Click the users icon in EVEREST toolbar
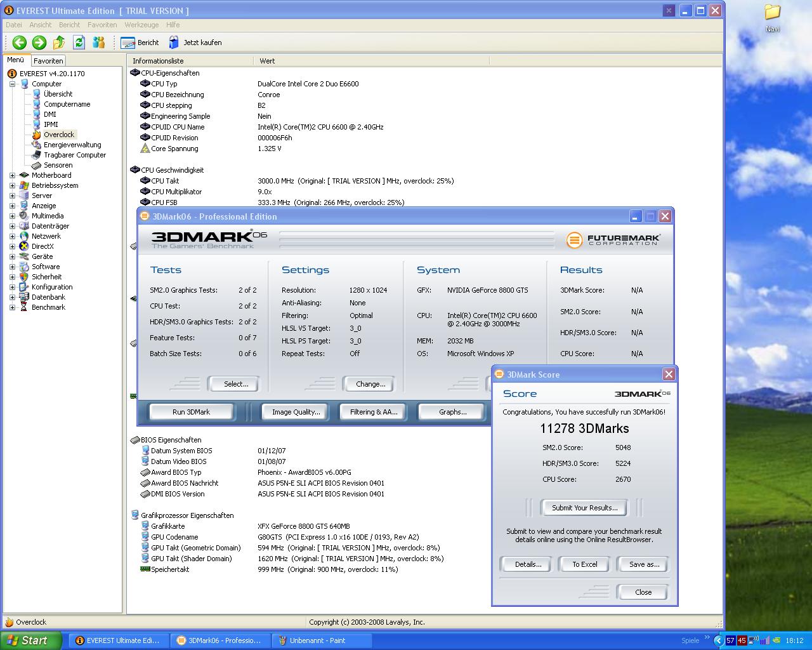 (x=98, y=43)
